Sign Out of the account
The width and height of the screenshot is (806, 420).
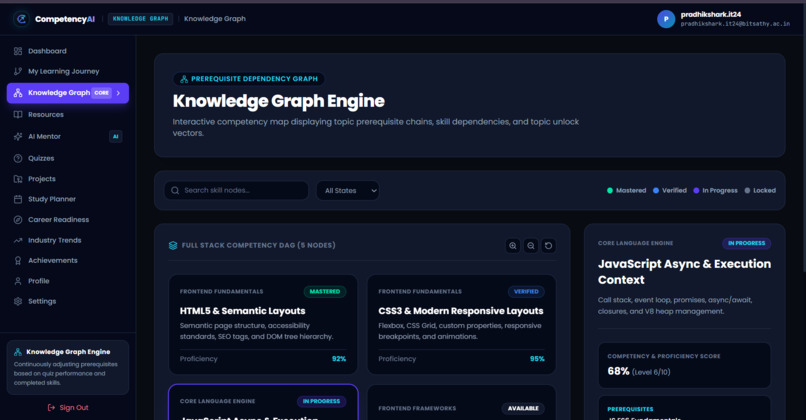point(68,408)
